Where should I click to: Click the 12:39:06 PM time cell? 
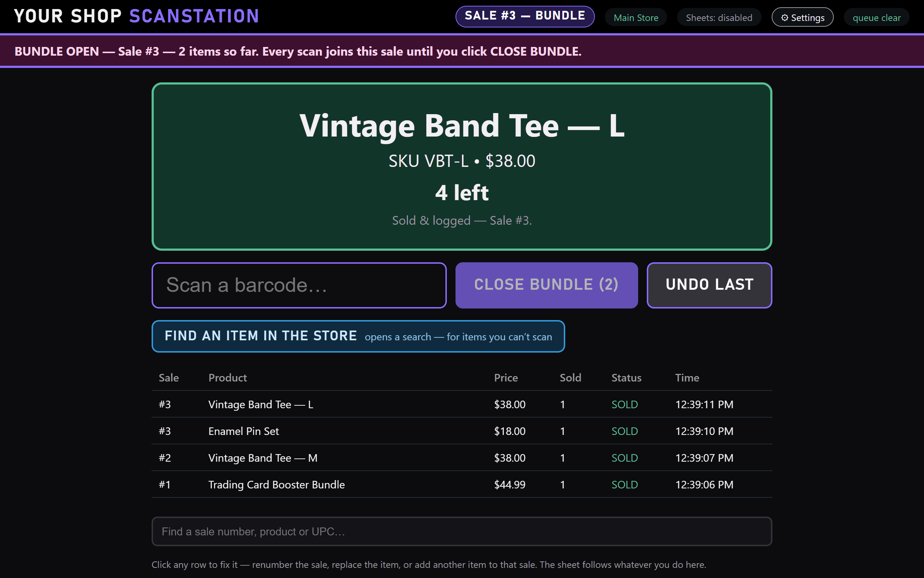pos(704,484)
